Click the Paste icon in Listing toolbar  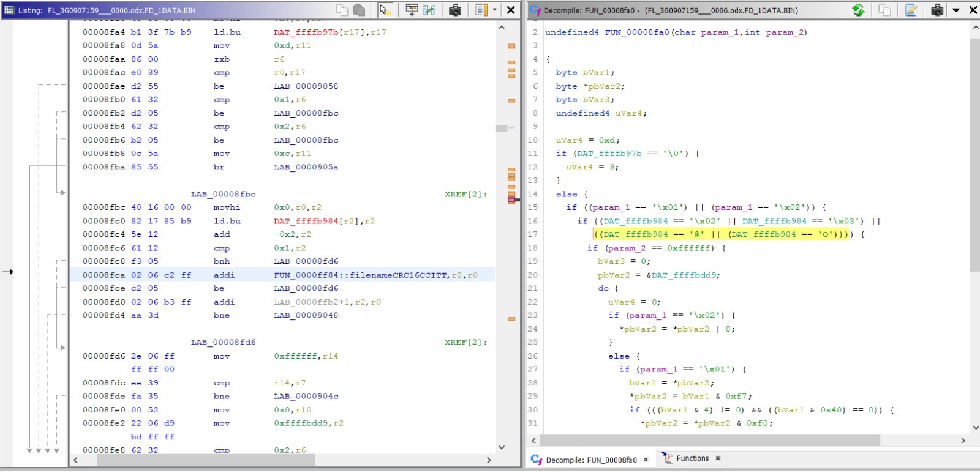(360, 10)
